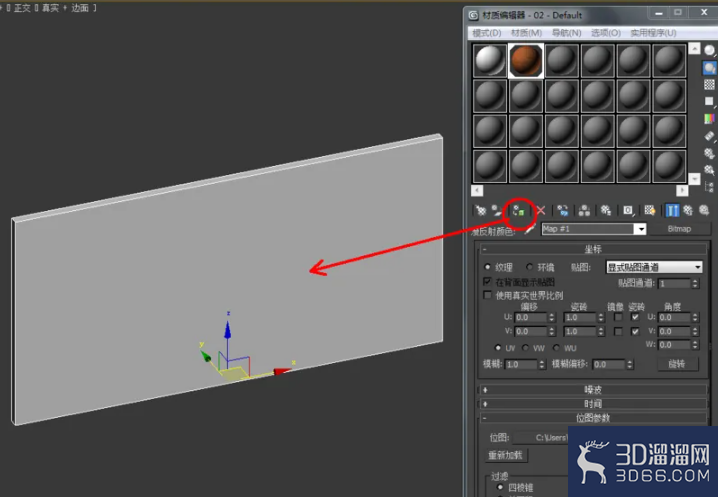This screenshot has width=718, height=497.
Task: Enable 使用真实世界比例 checkbox
Action: point(487,295)
